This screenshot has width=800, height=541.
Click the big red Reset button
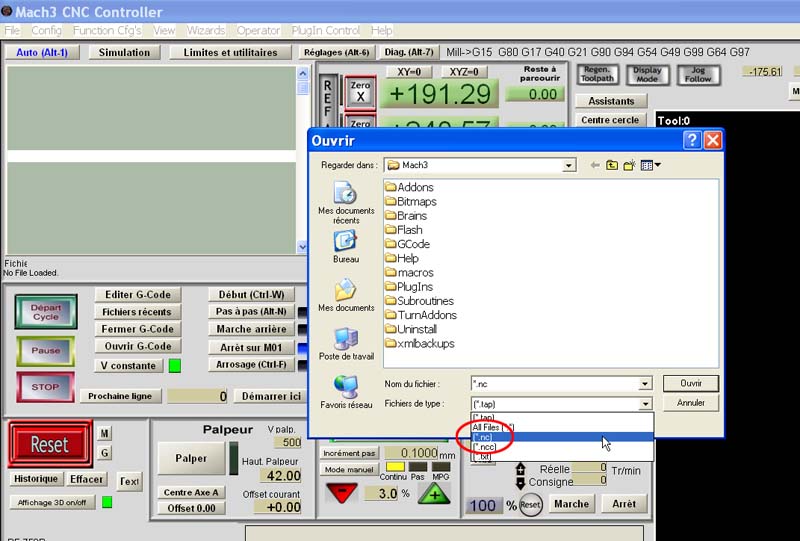pos(49,445)
